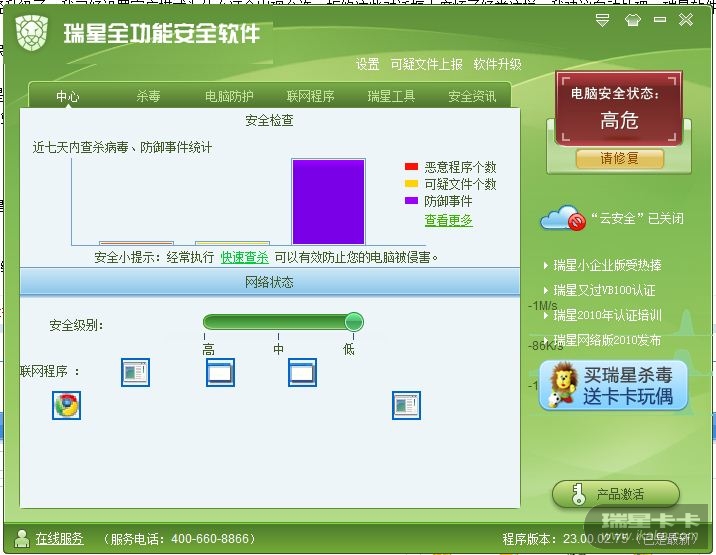This screenshot has height=555, width=716.
Task: Click the 网络状态 section header
Action: 269,282
